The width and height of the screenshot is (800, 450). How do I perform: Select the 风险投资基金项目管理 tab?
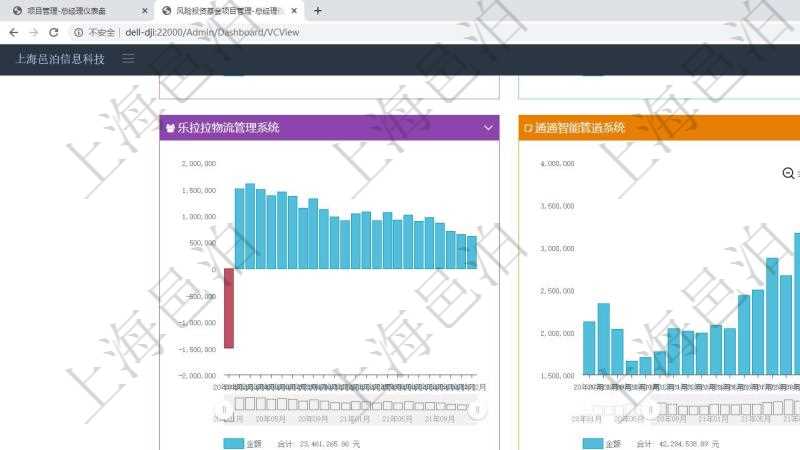click(225, 11)
